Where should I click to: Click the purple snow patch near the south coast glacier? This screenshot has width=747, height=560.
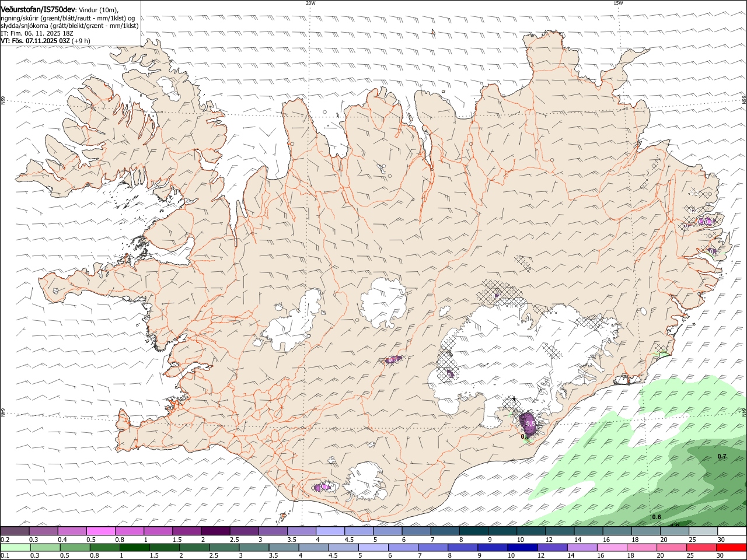[x=322, y=487]
